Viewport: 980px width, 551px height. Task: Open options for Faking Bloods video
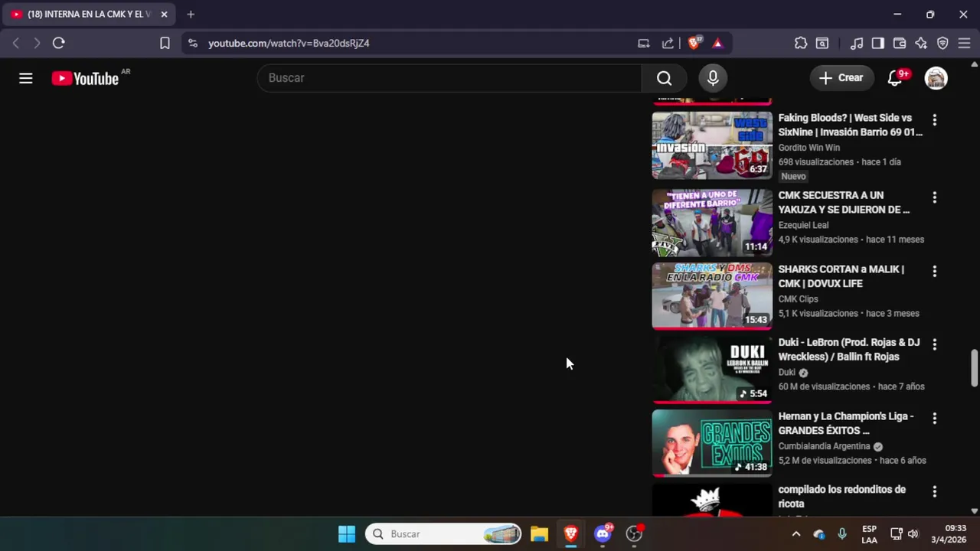tap(934, 120)
